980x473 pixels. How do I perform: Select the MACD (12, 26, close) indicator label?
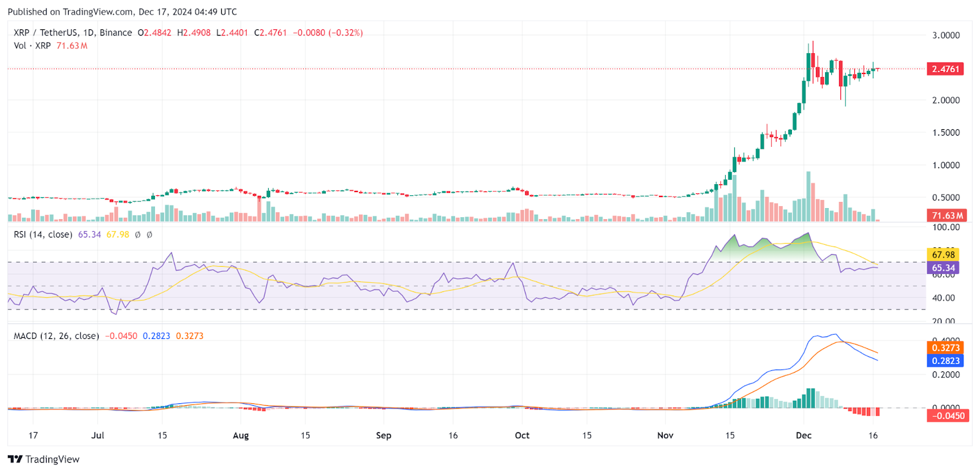point(56,336)
